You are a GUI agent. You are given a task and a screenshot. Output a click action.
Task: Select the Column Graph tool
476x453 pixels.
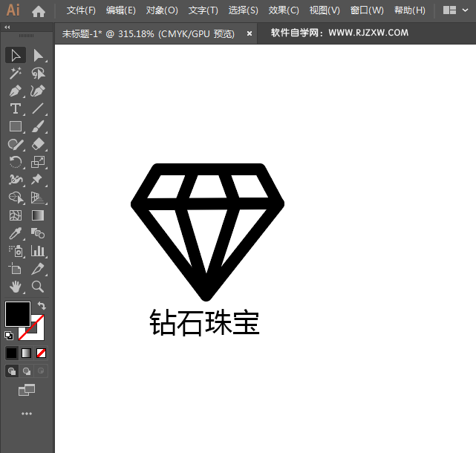39,251
